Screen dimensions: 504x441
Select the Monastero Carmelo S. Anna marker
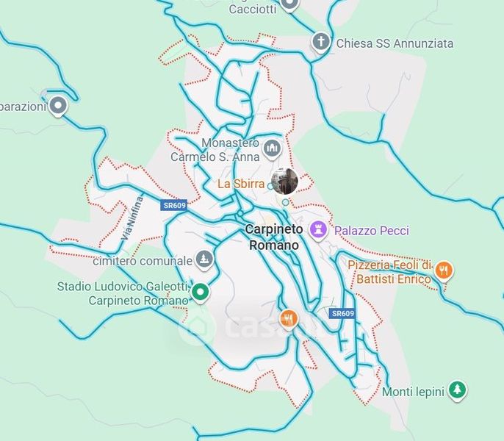(x=272, y=148)
